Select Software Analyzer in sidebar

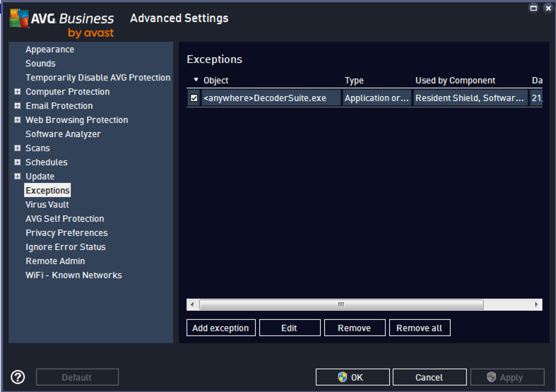[63, 134]
